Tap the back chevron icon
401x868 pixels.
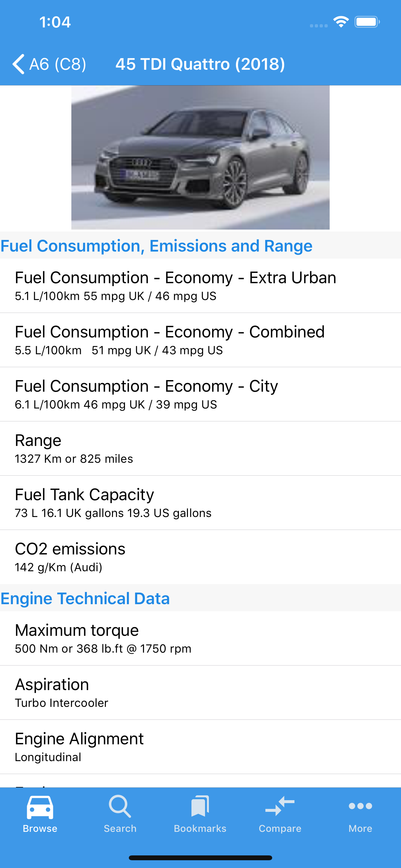coord(18,64)
